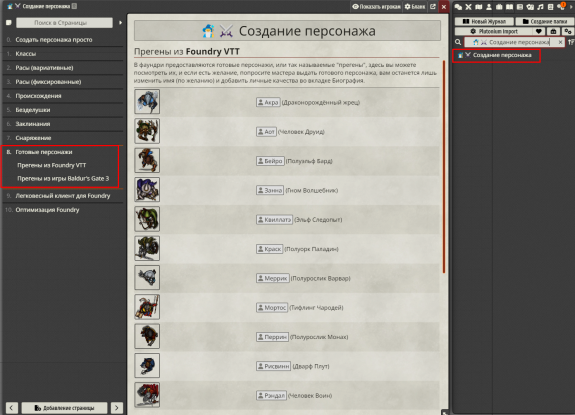Screen dimensions: 575x415
Task: Open journal entry in pop-out window icon
Action: point(433,7)
